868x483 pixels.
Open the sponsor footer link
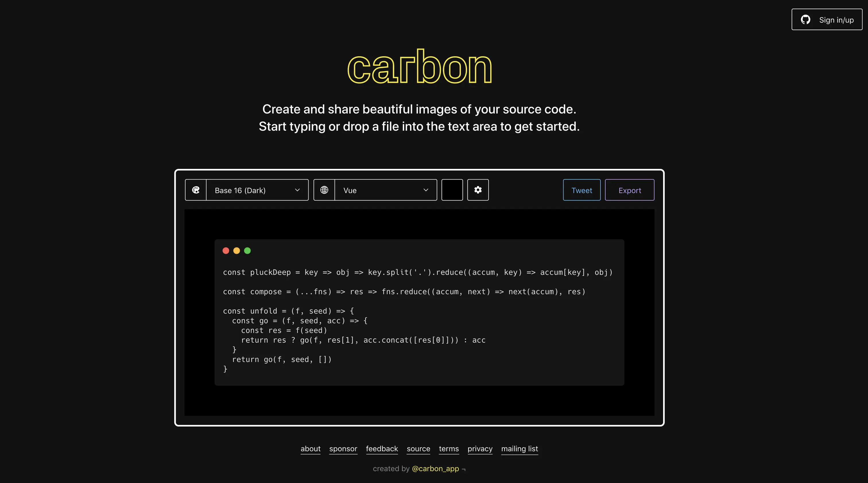click(x=343, y=449)
